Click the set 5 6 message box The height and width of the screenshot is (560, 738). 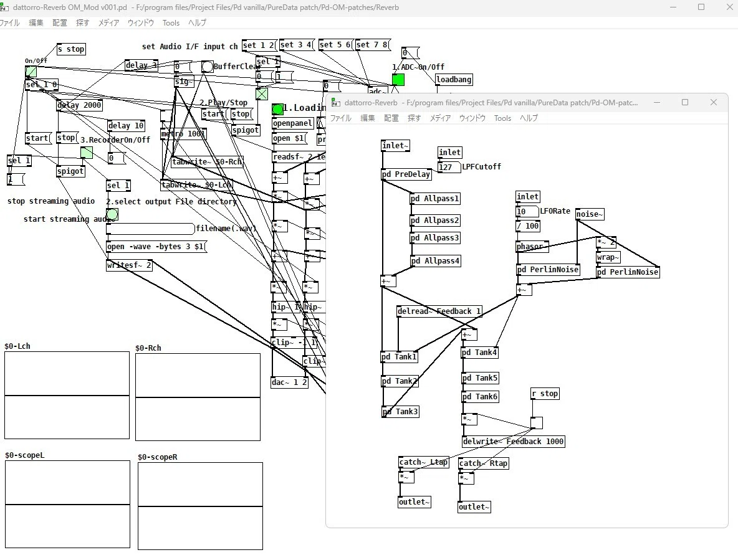pyautogui.click(x=336, y=45)
